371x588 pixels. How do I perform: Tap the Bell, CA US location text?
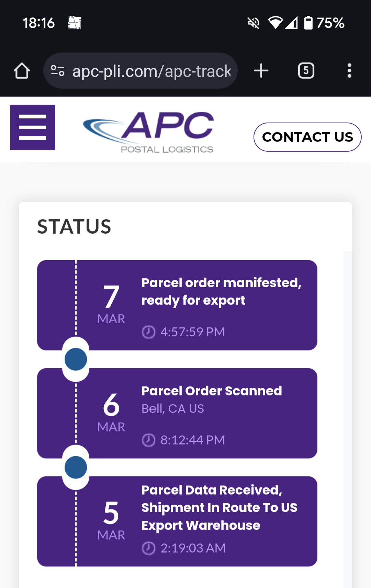173,408
